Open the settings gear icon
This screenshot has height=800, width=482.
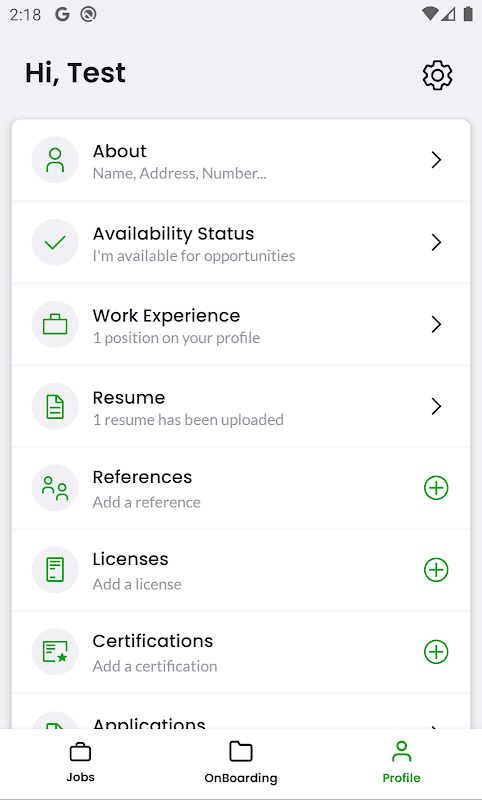pyautogui.click(x=437, y=76)
